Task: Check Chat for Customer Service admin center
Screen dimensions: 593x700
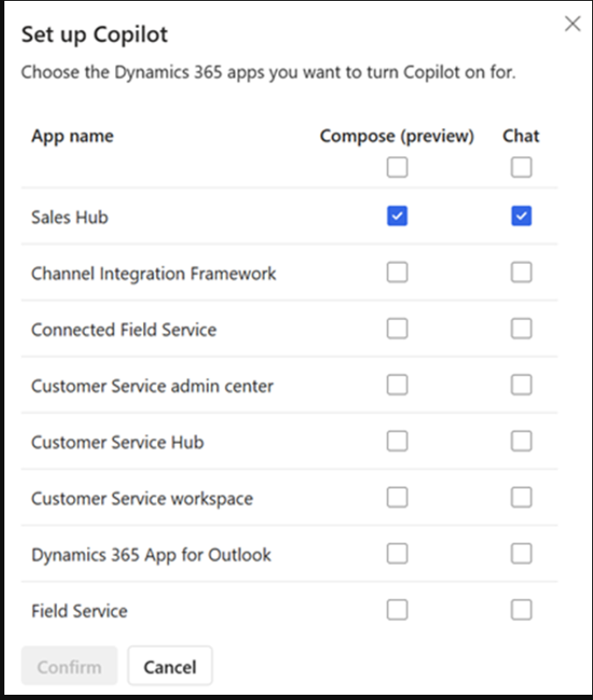Action: click(521, 385)
